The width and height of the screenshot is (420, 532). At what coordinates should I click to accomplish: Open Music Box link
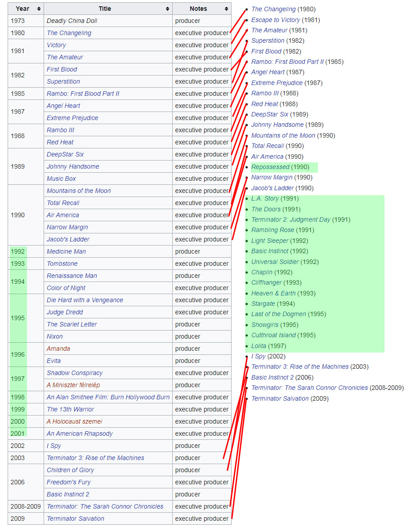[x=62, y=179]
